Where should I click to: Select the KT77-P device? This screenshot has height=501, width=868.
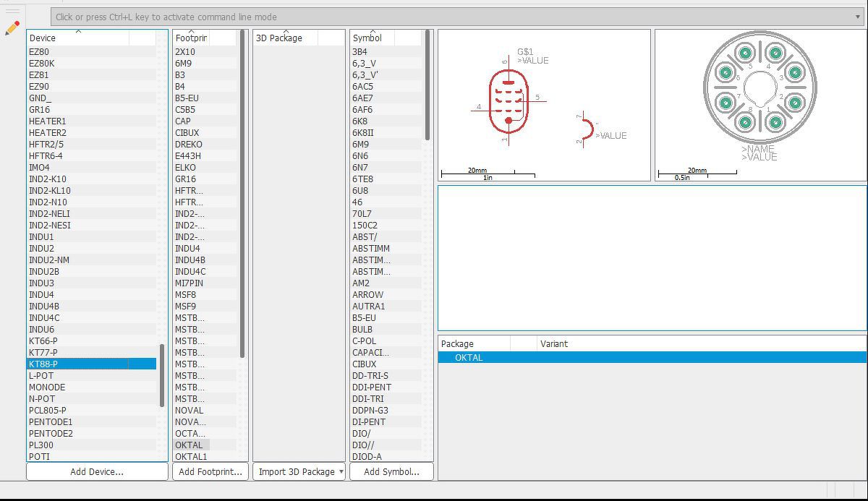click(x=92, y=352)
